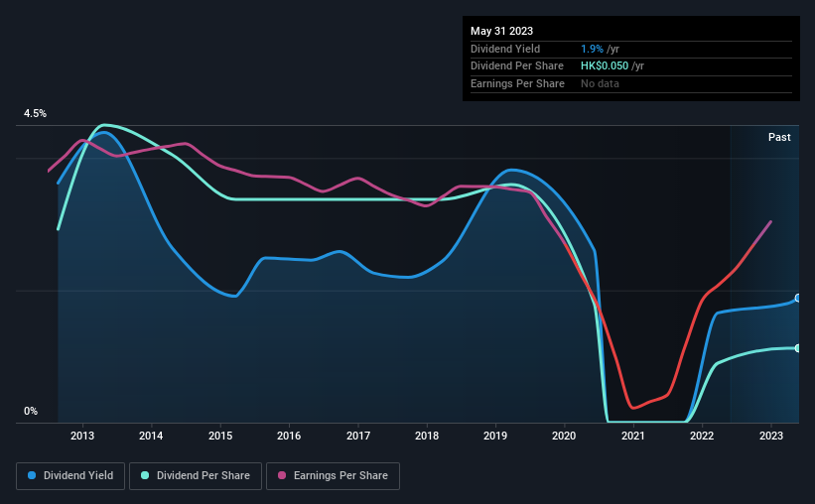Click the tooltip Dividend Yield row label
Image resolution: width=815 pixels, height=504 pixels.
tap(505, 49)
